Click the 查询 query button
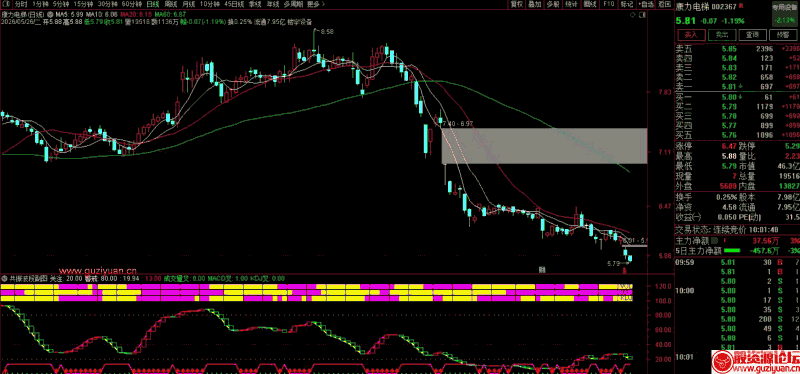The image size is (800, 374). tap(753, 35)
